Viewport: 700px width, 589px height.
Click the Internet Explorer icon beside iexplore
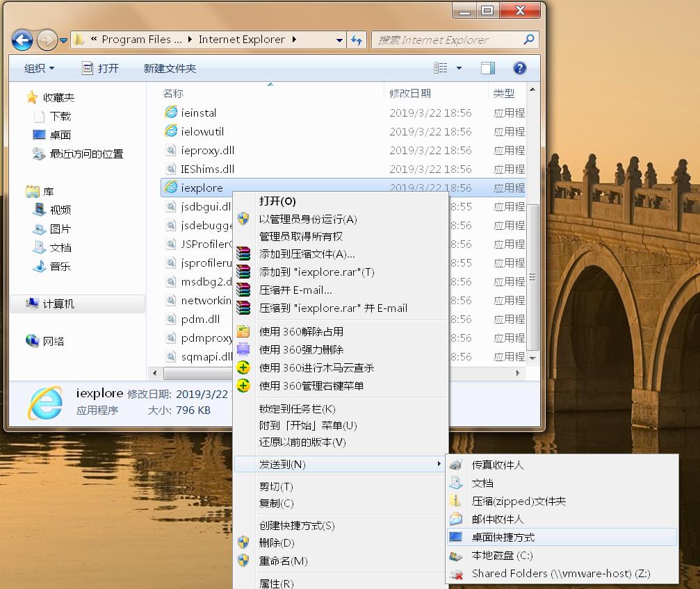tap(171, 188)
